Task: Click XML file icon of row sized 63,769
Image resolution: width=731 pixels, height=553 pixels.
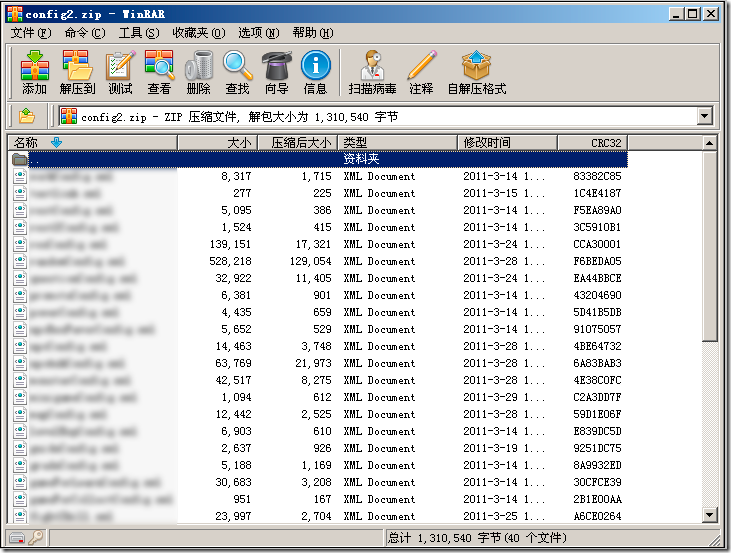Action: (20, 363)
